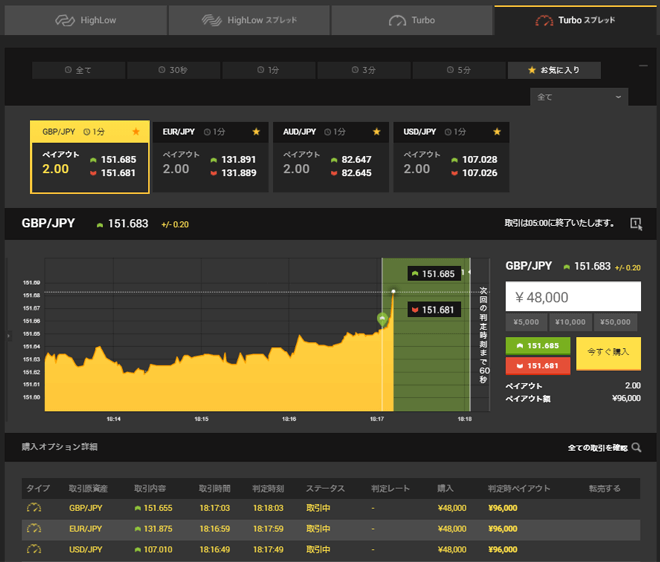Open 全ての取引を確認 link
The image size is (660, 562).
[x=598, y=448]
